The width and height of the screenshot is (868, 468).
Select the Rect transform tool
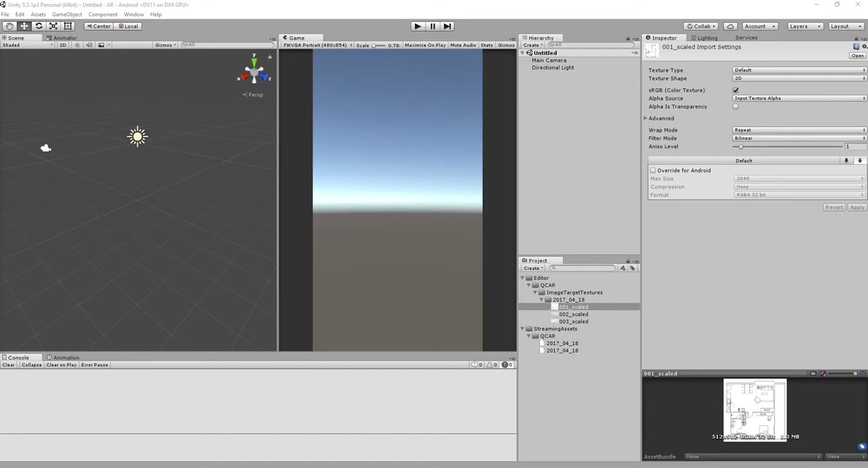pyautogui.click(x=68, y=26)
